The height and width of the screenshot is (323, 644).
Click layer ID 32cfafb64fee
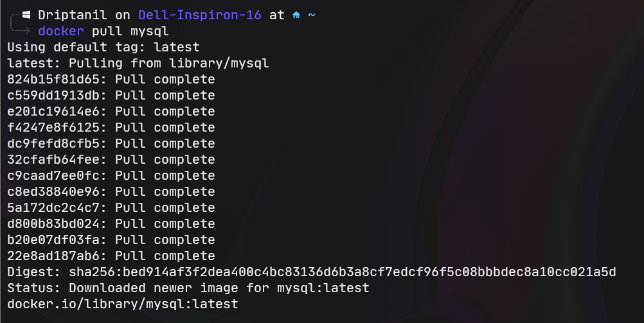(57, 159)
